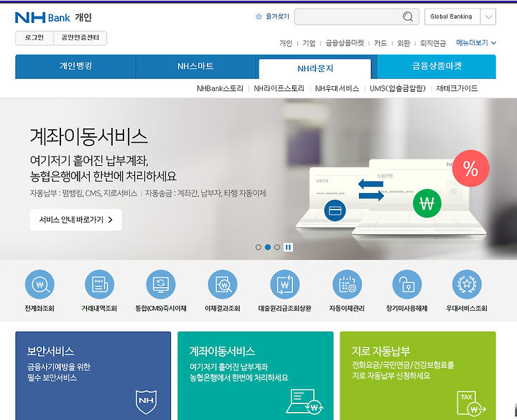Click the green won circle in banner
517x420 pixels.
point(427,203)
